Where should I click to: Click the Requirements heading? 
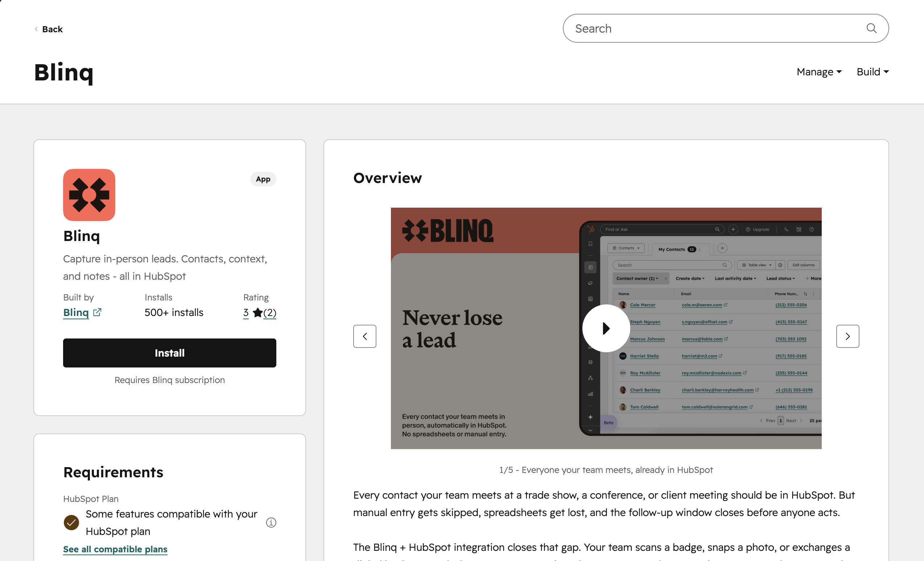coord(113,472)
